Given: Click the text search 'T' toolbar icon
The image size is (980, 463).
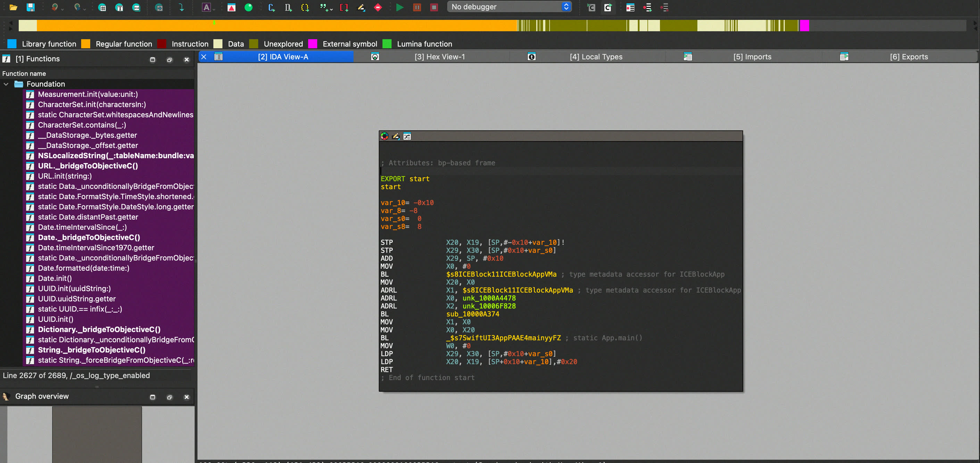Looking at the screenshot, I should 119,7.
